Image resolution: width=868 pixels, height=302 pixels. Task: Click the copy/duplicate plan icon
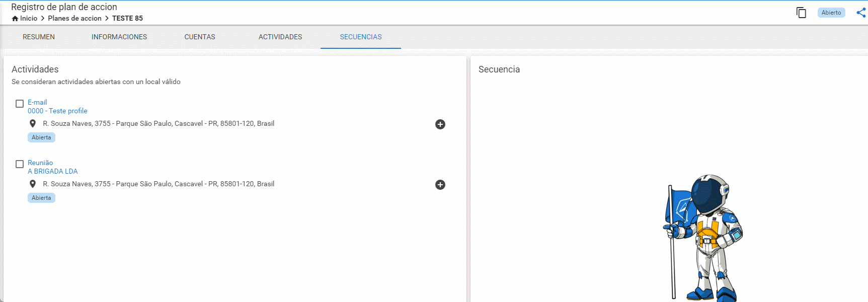tap(801, 13)
